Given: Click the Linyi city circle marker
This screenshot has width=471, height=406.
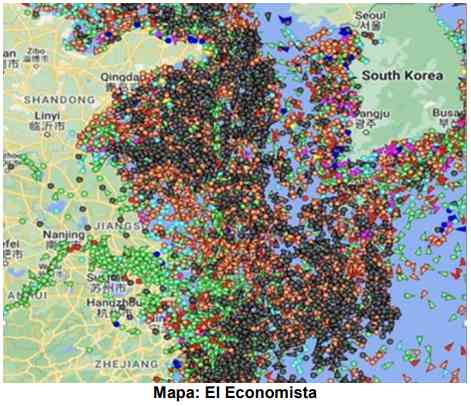Looking at the screenshot, I should pos(47,135).
